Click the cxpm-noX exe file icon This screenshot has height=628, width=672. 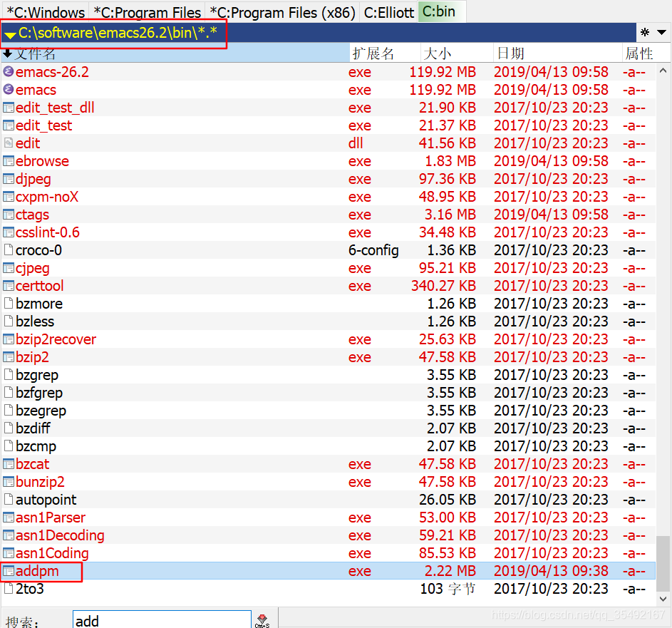click(x=8, y=196)
